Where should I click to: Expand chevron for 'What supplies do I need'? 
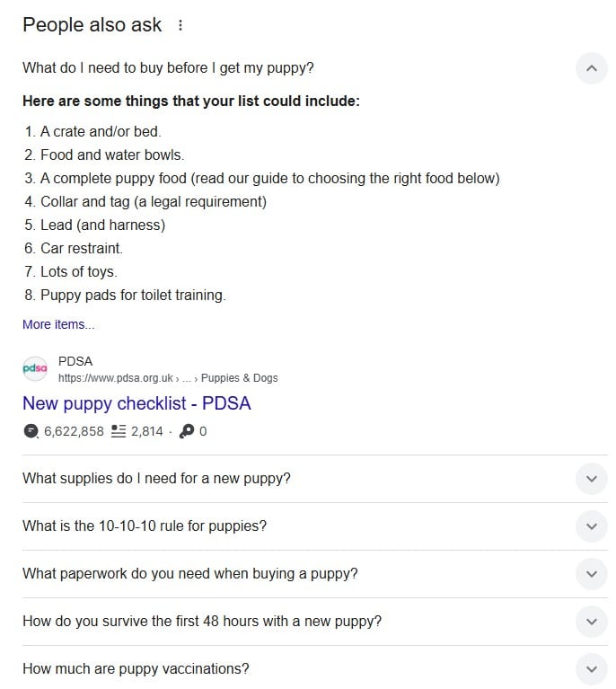tap(592, 479)
